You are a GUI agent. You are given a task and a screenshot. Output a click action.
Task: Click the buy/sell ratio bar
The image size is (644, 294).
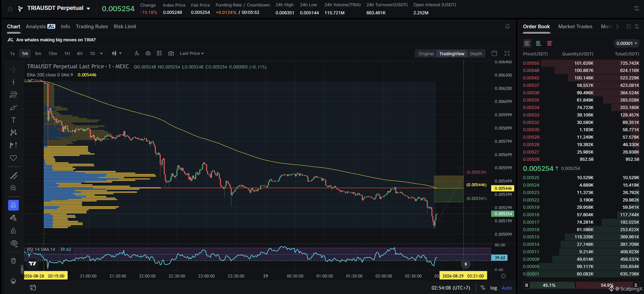[581, 285]
